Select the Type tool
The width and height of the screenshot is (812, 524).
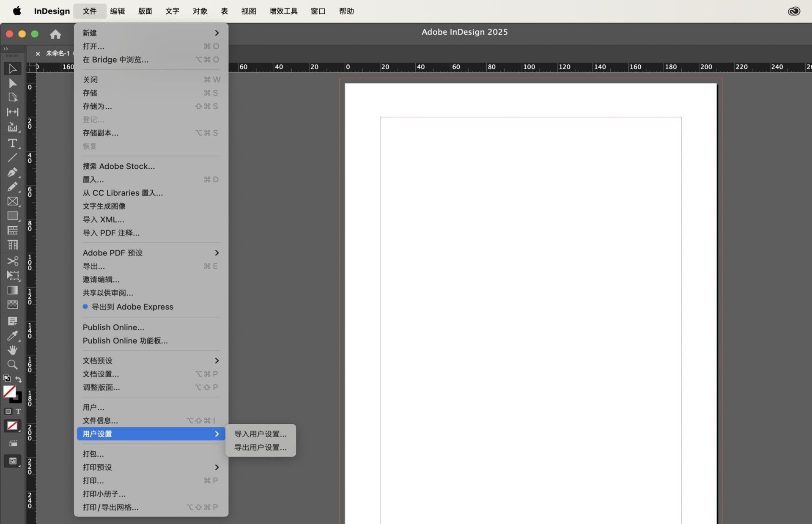tap(12, 143)
